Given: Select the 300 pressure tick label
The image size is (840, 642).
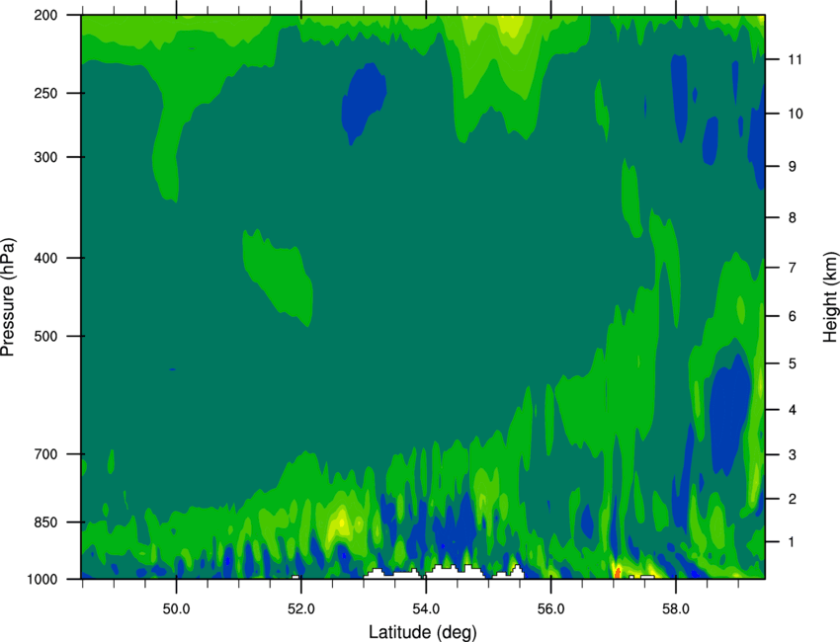Looking at the screenshot, I should point(45,157).
